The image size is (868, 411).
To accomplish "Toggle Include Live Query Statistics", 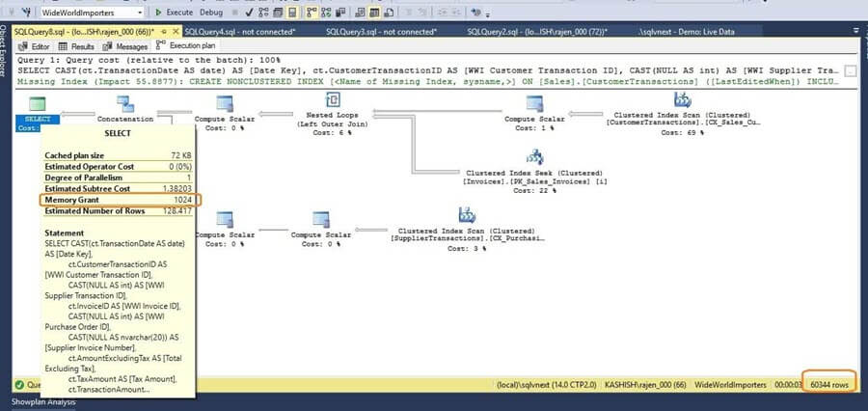I will coord(326,13).
